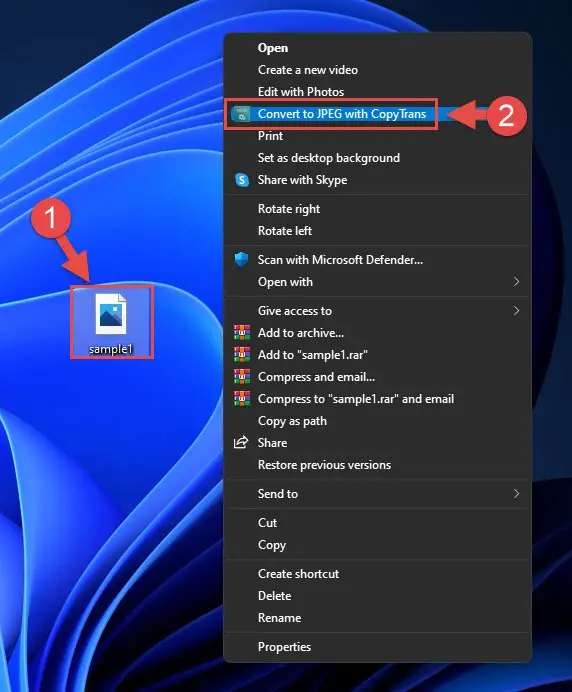
Task: Choose Create shortcut
Action: [377, 574]
